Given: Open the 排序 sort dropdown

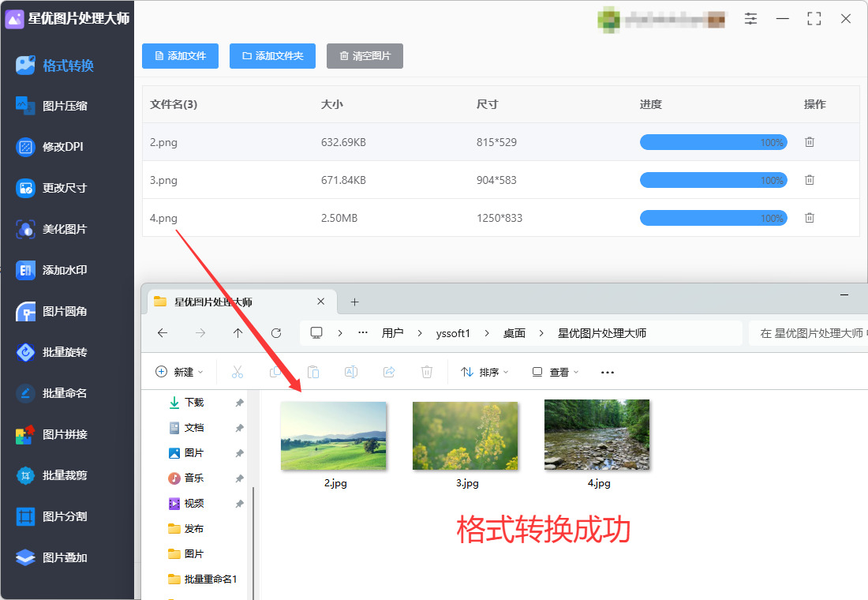Looking at the screenshot, I should [x=485, y=372].
